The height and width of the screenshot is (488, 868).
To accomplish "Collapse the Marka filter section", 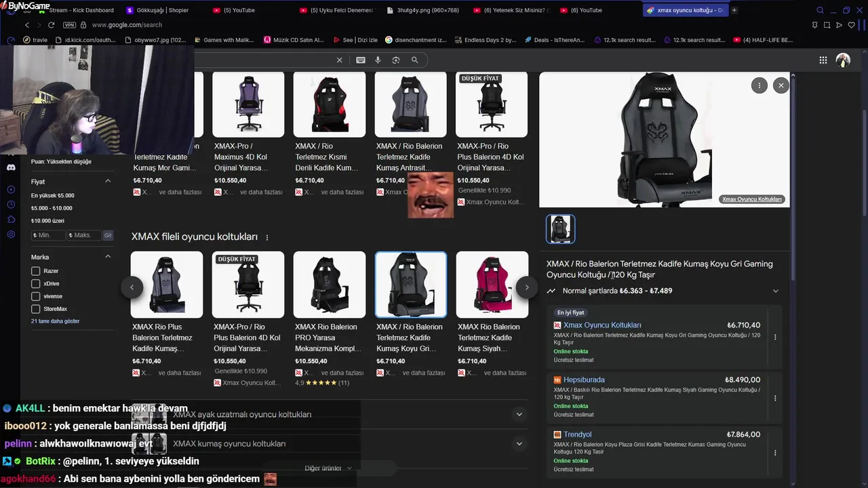I will tap(108, 257).
